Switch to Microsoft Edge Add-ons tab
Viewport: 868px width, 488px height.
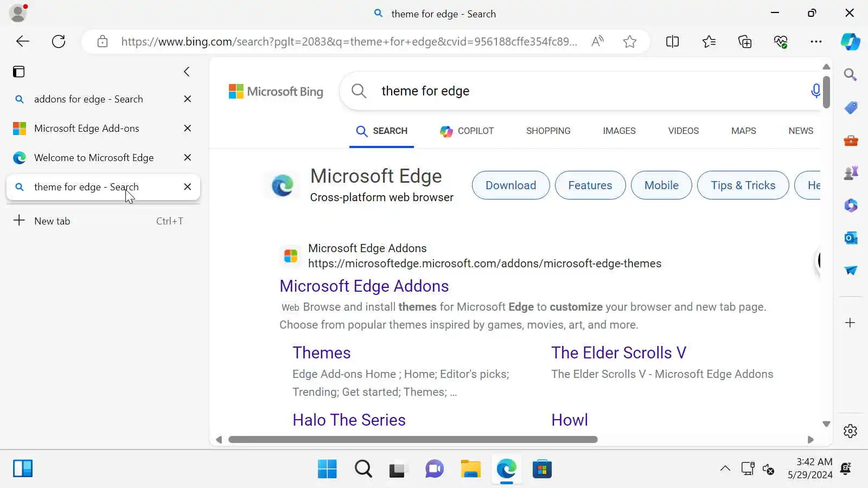click(103, 129)
